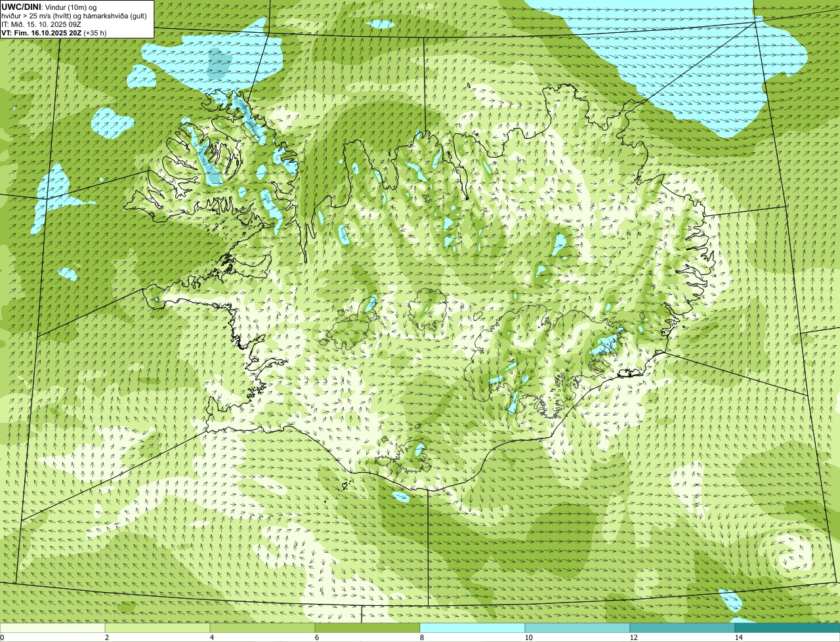Click the 8–10 m/s light cyan legend swatch
The width and height of the screenshot is (840, 642).
[x=472, y=628]
